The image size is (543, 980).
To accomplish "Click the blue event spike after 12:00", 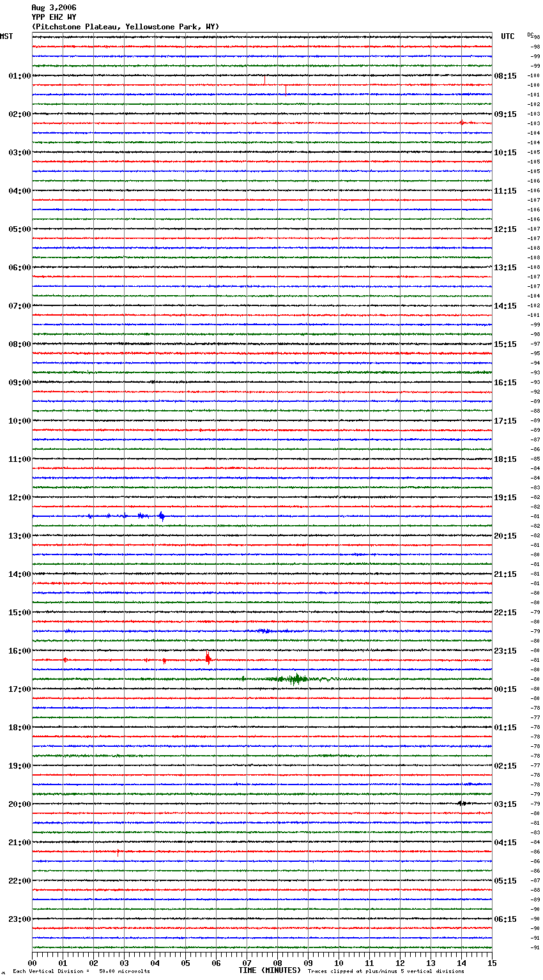I will (162, 516).
